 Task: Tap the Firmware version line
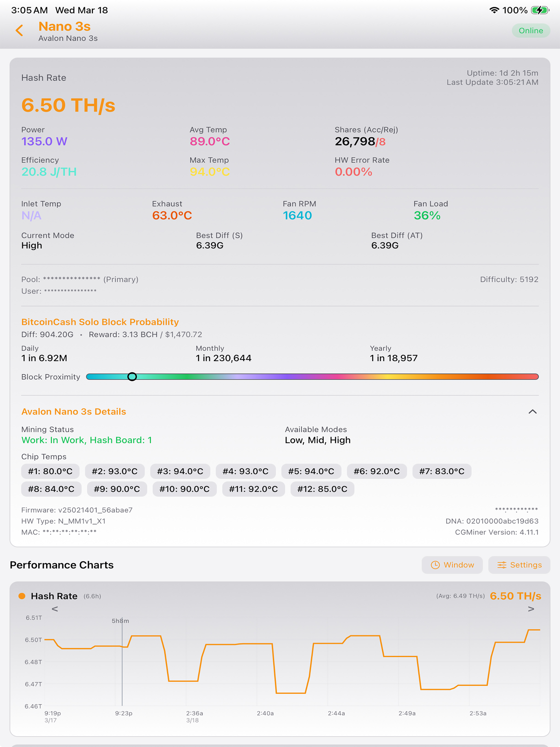pyautogui.click(x=77, y=510)
